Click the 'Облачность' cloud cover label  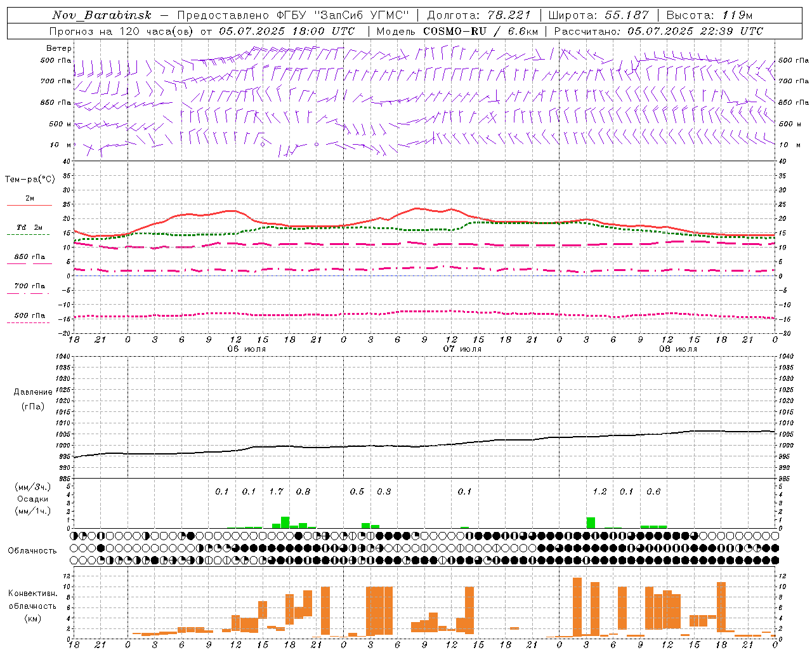(32, 550)
